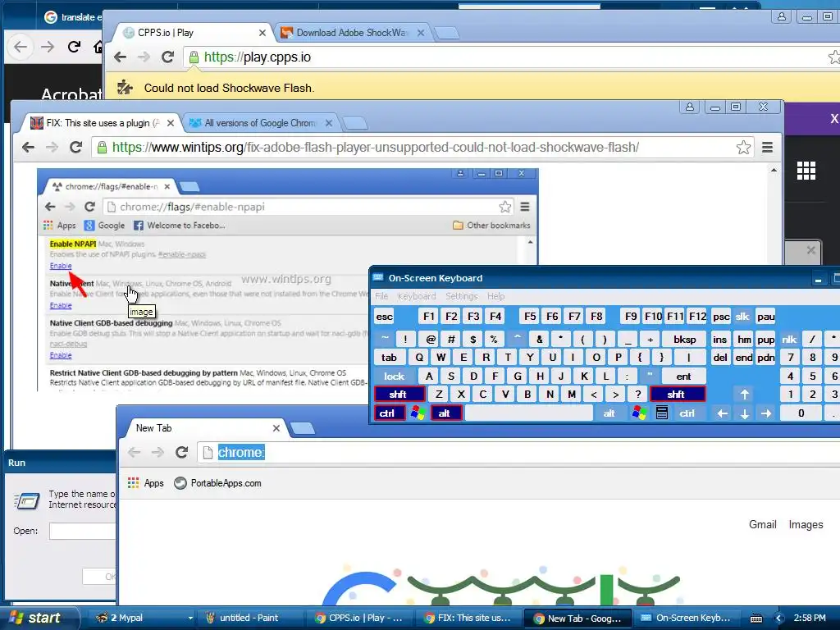Image resolution: width=840 pixels, height=630 pixels.
Task: Open the Keyboard menu of On-Screen Keyboard
Action: click(x=416, y=296)
